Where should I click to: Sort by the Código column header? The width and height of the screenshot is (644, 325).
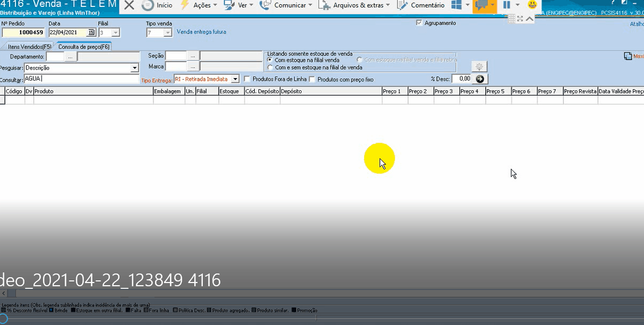(14, 91)
